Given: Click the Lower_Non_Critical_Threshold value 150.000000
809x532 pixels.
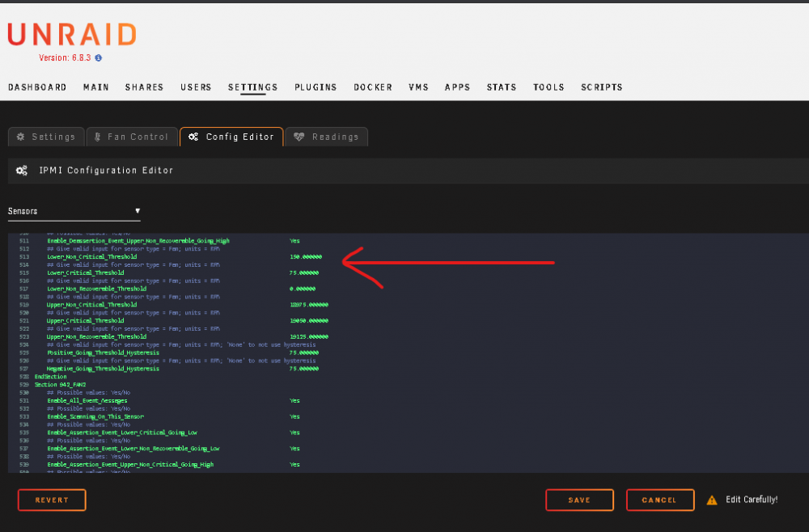Looking at the screenshot, I should point(306,257).
